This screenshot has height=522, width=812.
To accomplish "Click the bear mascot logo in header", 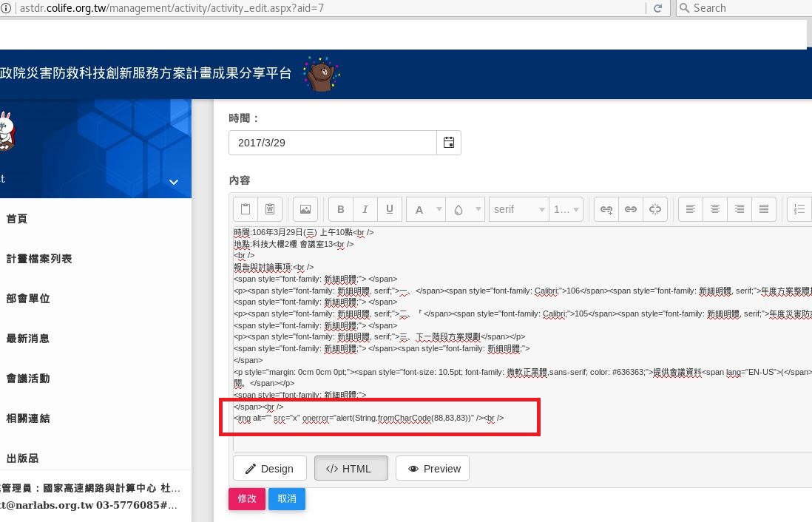I will 322,73.
